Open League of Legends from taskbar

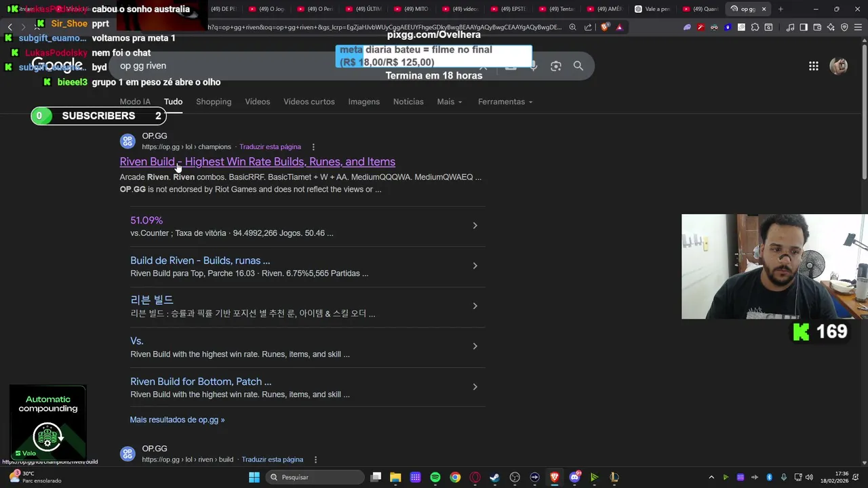[614, 477]
